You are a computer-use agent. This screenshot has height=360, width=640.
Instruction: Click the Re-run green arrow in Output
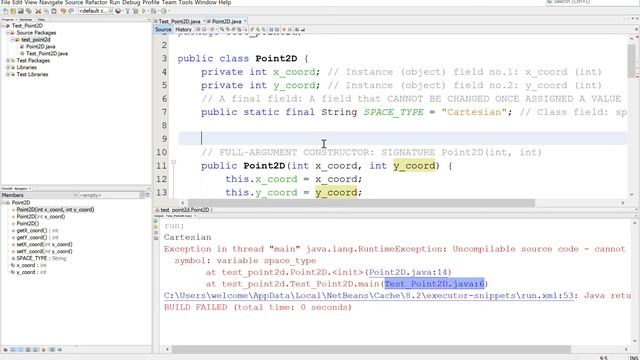(x=156, y=221)
